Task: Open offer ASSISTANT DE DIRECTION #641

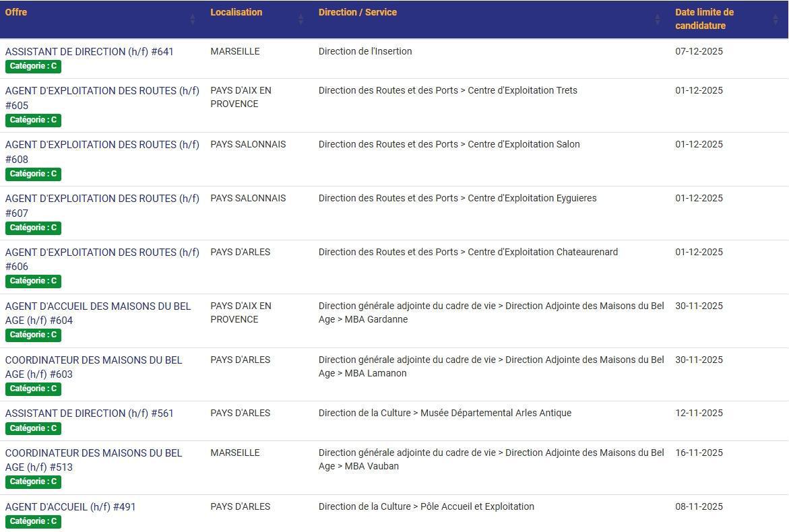Action: (x=89, y=51)
